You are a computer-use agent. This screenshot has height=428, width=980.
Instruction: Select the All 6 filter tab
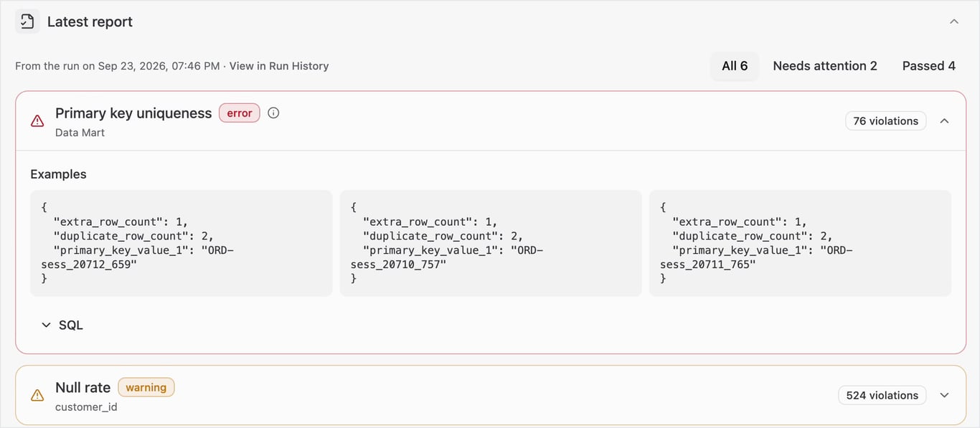735,66
